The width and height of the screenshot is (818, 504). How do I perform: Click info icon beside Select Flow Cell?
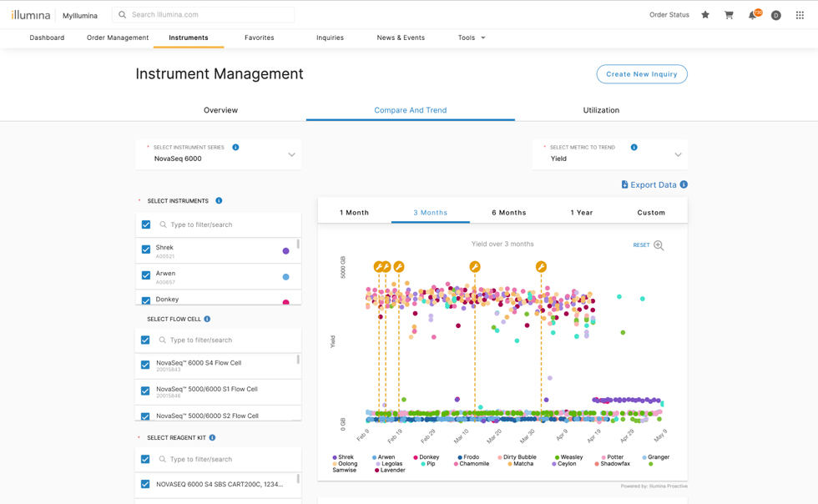pyautogui.click(x=207, y=319)
